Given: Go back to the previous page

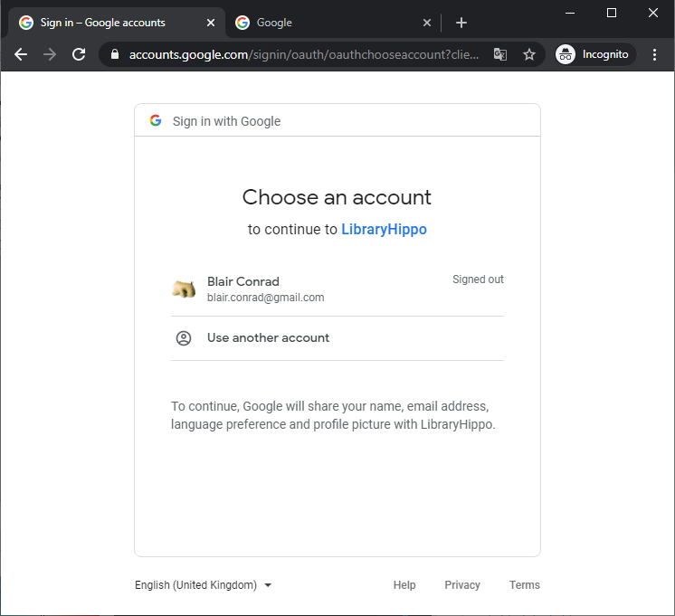Looking at the screenshot, I should click(x=21, y=54).
